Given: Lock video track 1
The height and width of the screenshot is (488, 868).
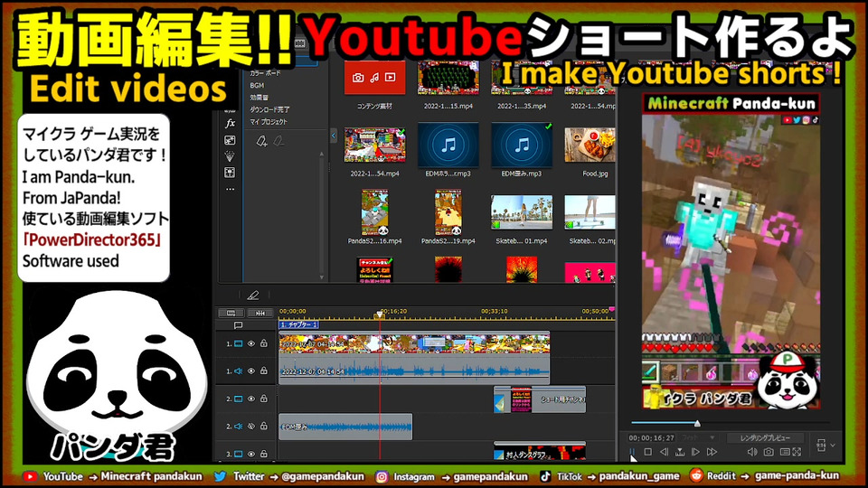Looking at the screenshot, I should pyautogui.click(x=264, y=343).
